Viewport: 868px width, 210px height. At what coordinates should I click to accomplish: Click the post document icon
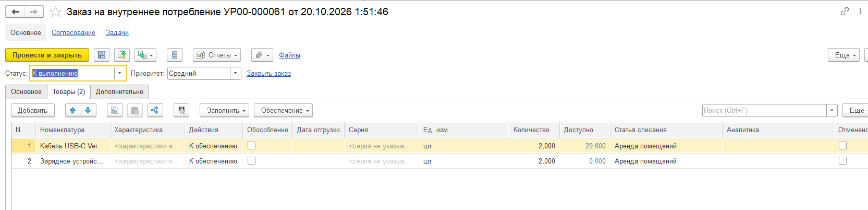click(x=122, y=55)
